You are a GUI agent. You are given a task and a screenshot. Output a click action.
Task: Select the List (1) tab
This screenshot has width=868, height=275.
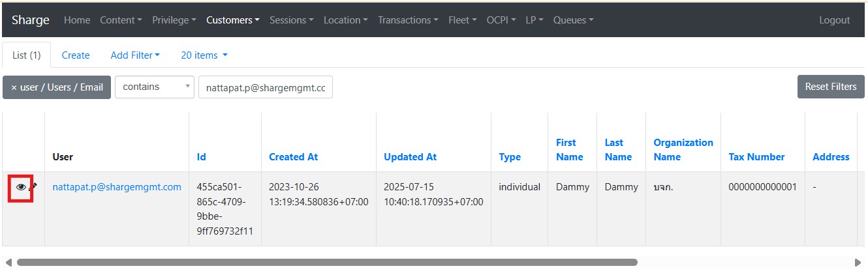pos(27,55)
